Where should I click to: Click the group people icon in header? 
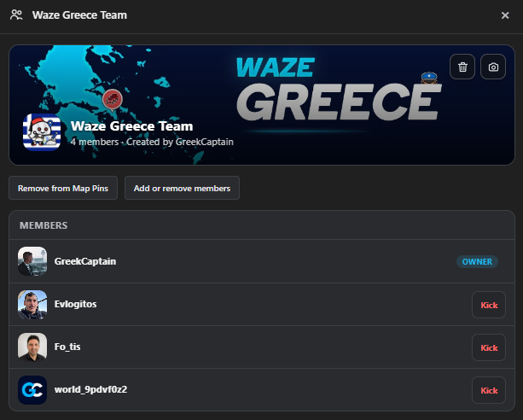(16, 15)
